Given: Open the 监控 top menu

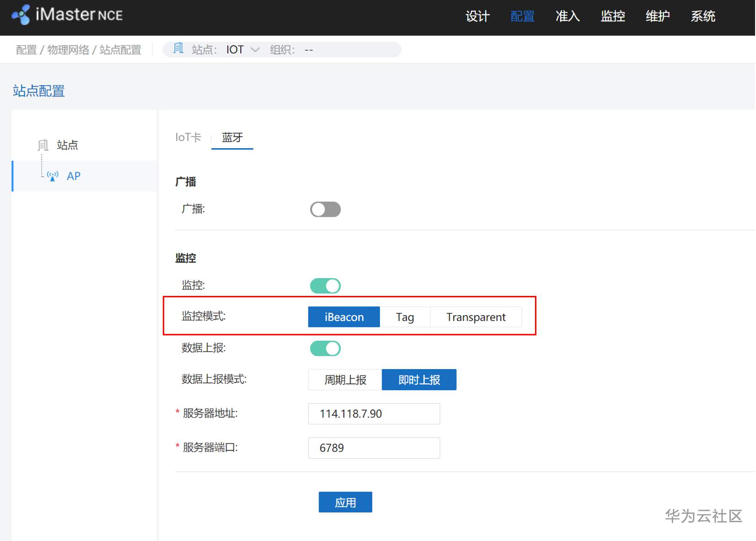Looking at the screenshot, I should tap(613, 16).
